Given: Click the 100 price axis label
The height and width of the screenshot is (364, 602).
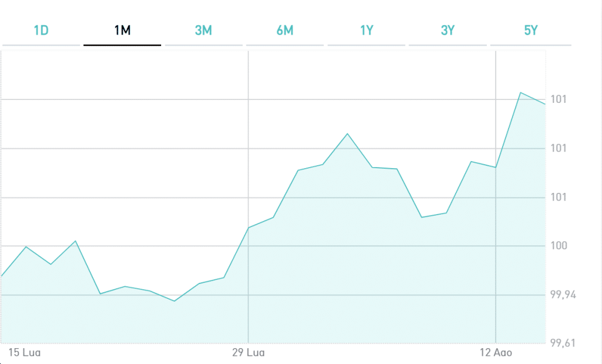Looking at the screenshot, I should pyautogui.click(x=559, y=246).
